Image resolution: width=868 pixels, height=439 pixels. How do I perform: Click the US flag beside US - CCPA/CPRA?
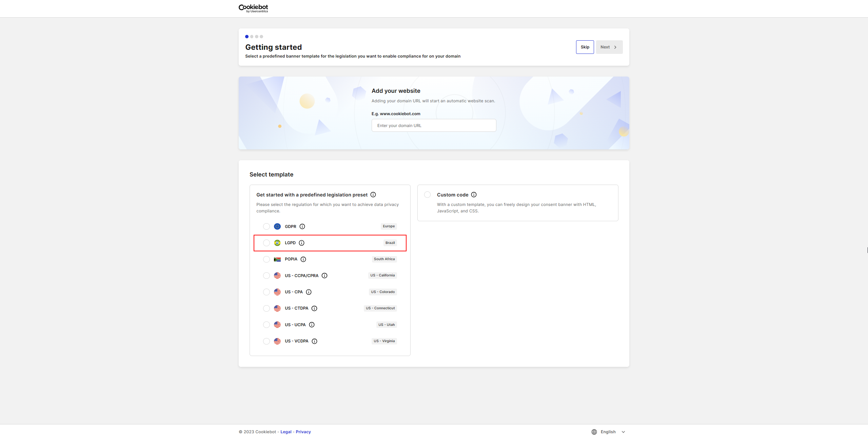tap(277, 276)
